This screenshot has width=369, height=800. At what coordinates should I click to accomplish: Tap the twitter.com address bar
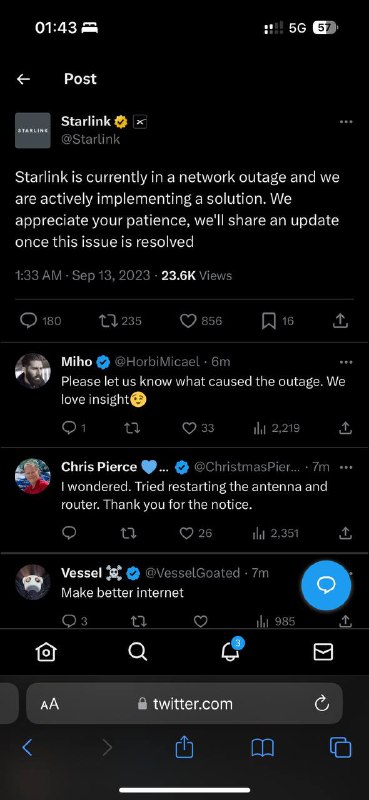coord(184,704)
